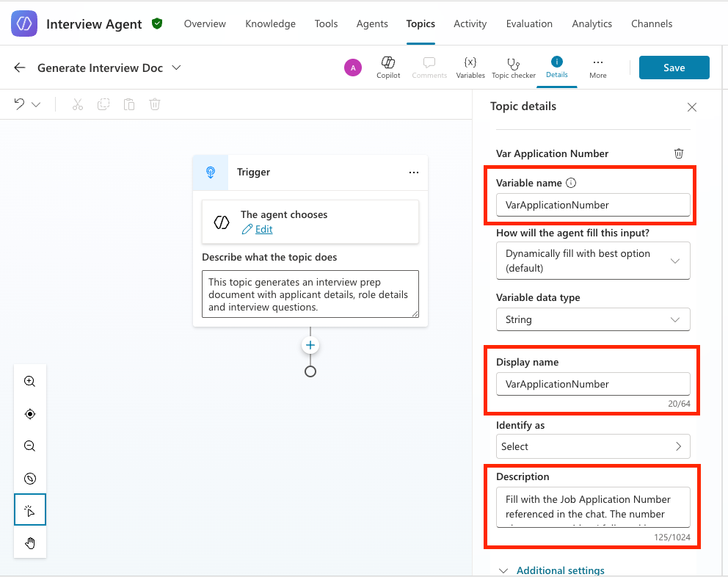Click the add node plus button
The height and width of the screenshot is (577, 728).
point(310,345)
